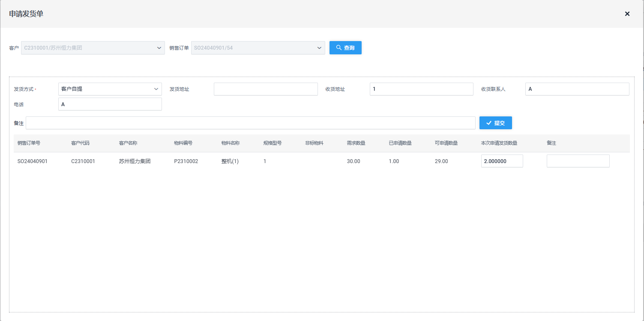Select the 物料编号 column header

point(183,143)
